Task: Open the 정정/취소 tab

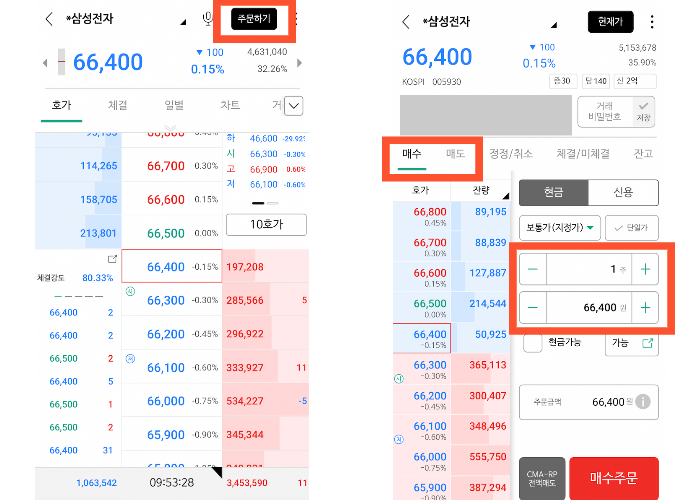Action: [511, 154]
